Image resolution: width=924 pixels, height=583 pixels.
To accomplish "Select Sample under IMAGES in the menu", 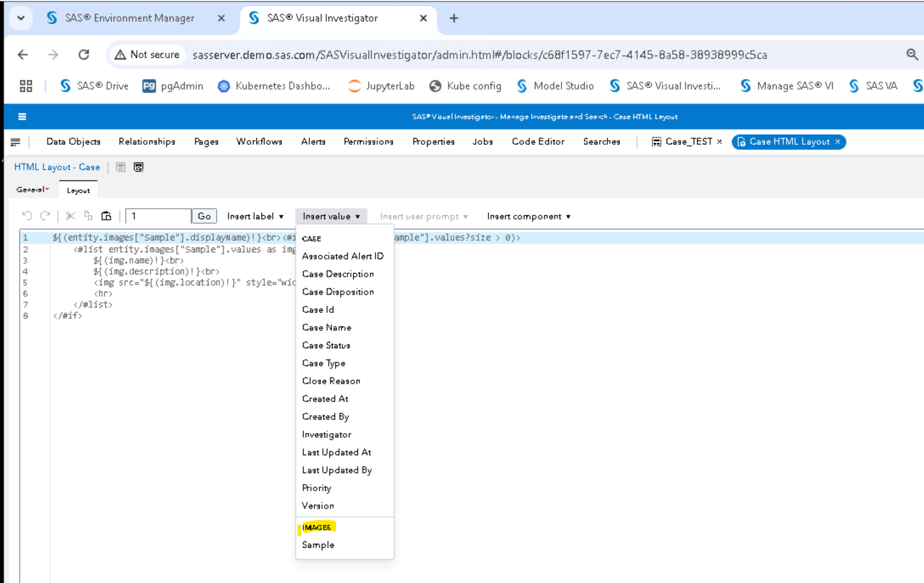I will pos(318,545).
